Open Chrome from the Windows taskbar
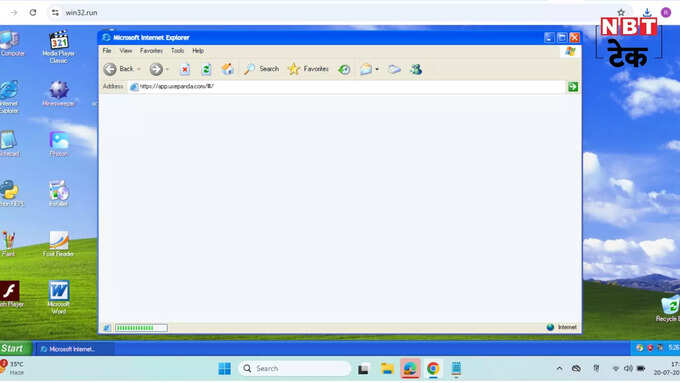The height and width of the screenshot is (383, 680). coord(433,369)
